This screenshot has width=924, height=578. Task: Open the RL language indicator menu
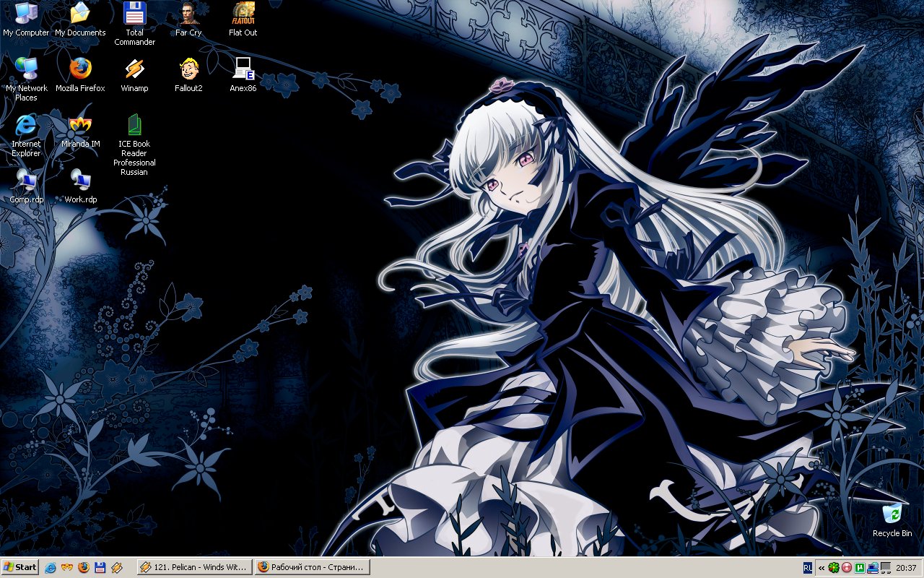pyautogui.click(x=807, y=568)
